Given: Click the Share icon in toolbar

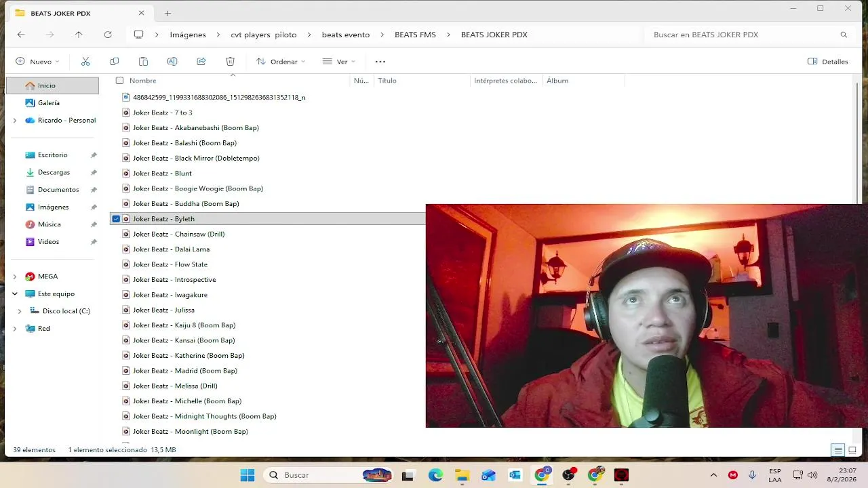Looking at the screenshot, I should (x=201, y=62).
